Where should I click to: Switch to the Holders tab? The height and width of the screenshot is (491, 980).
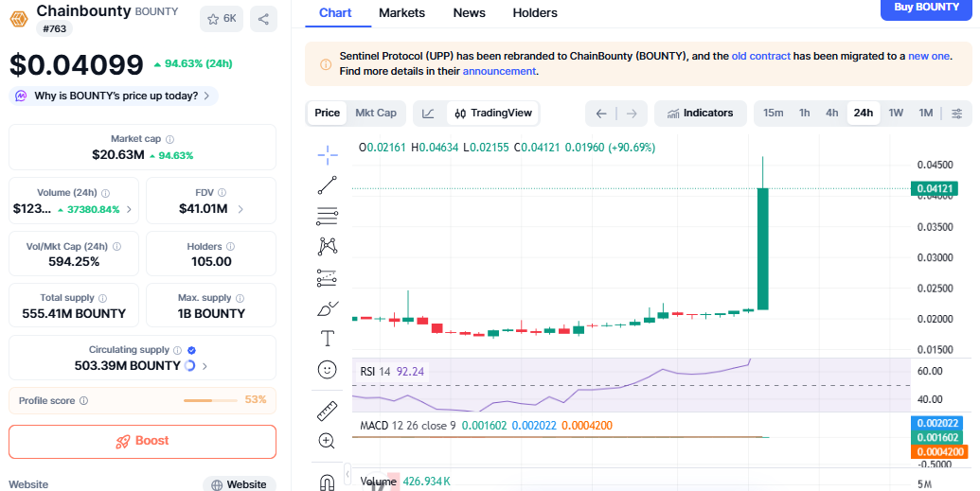pyautogui.click(x=535, y=13)
